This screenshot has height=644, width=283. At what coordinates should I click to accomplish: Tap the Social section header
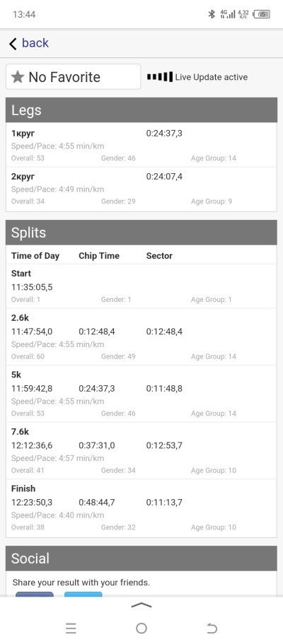[141, 558]
